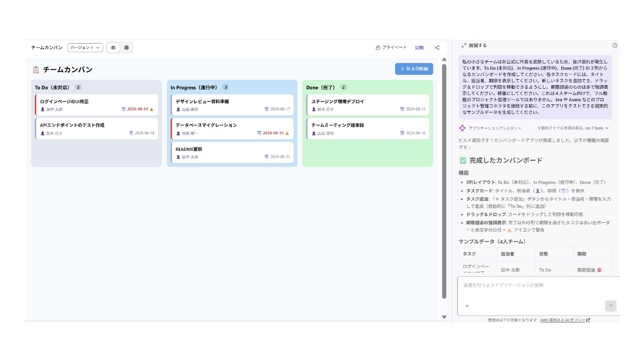Click the share icon in header

click(x=437, y=48)
